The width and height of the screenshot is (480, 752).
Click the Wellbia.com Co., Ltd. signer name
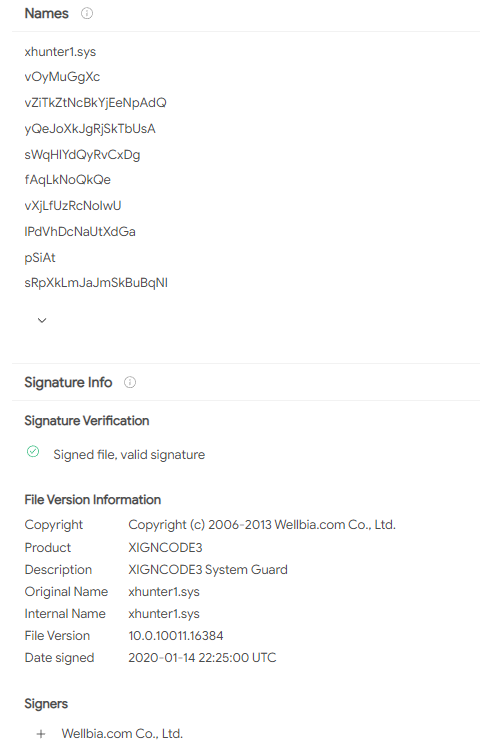point(122,734)
